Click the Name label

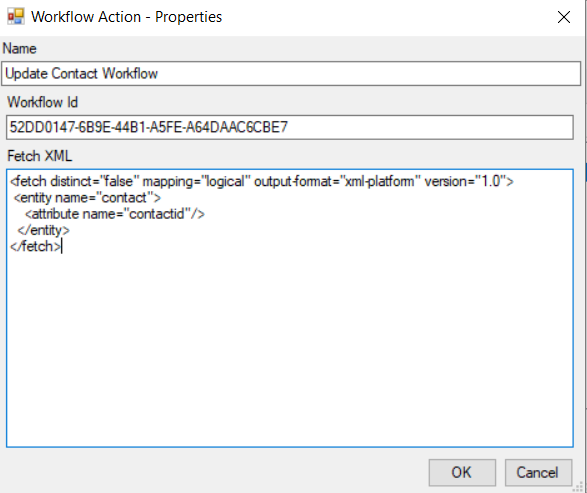(19, 49)
